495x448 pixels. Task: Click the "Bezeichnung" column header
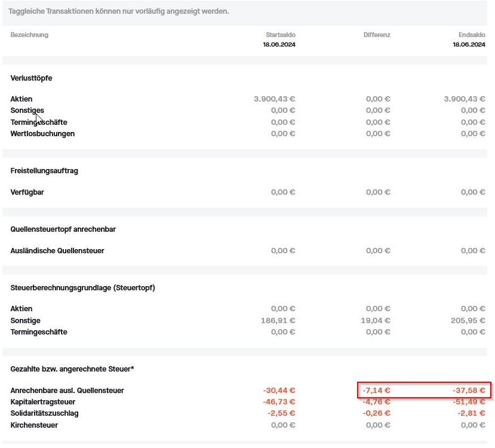pos(29,35)
